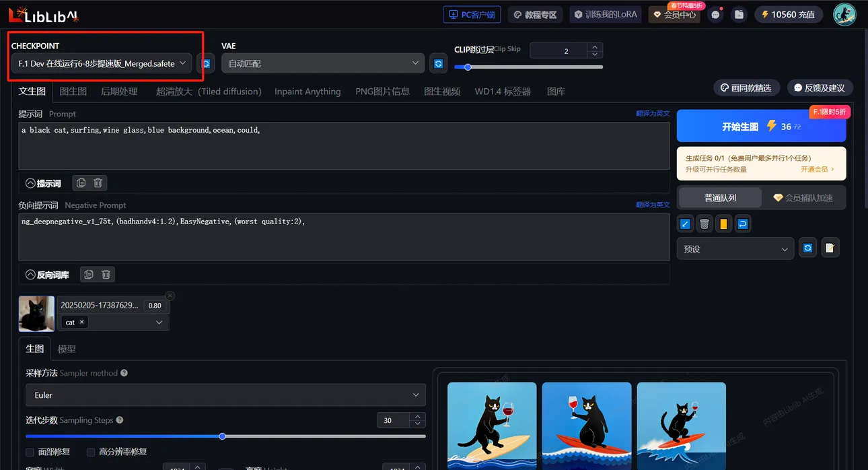Screen dimensions: 868x470
Task: Switch to the 后期处理 tab
Action: (x=119, y=92)
